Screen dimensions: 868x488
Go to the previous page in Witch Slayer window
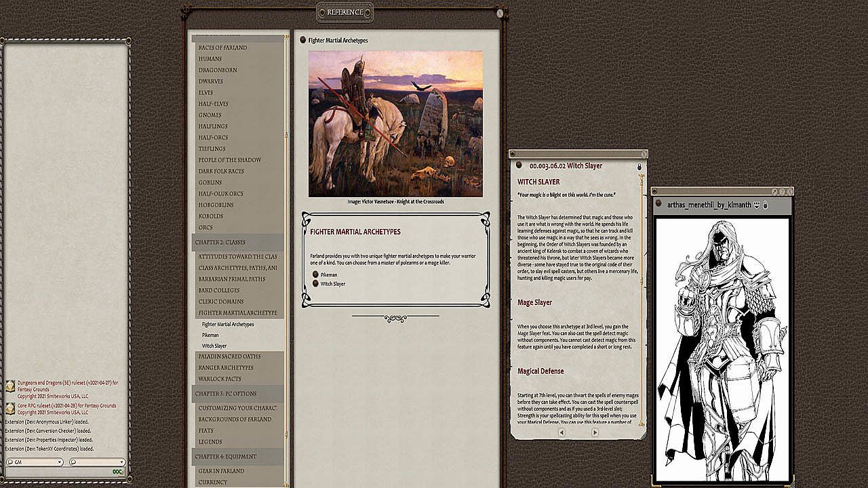561,432
